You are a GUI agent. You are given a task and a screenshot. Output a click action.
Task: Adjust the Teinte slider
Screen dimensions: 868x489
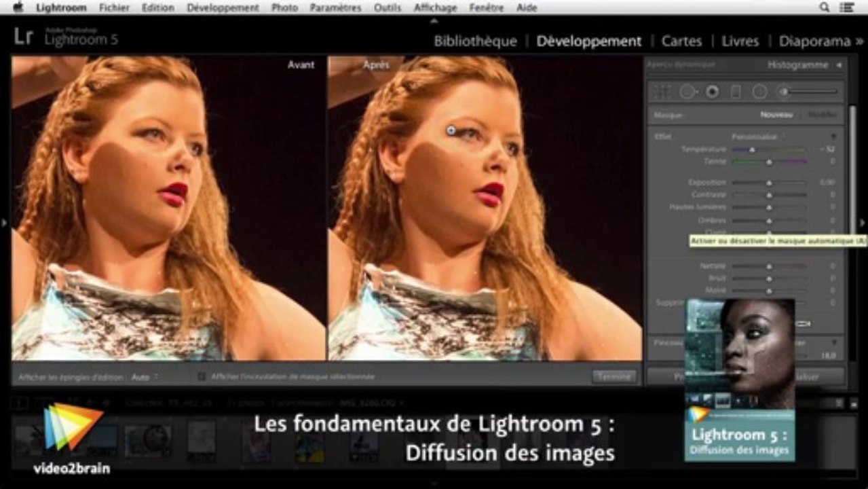click(x=769, y=162)
